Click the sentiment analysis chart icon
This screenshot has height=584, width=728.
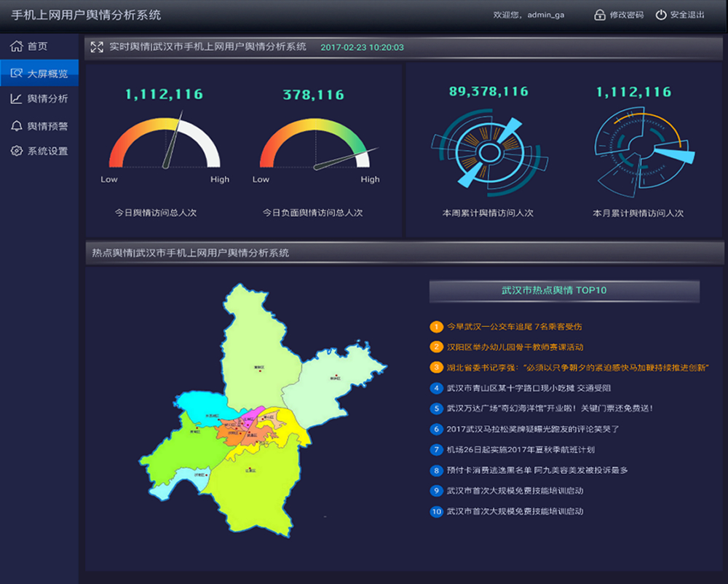click(16, 99)
